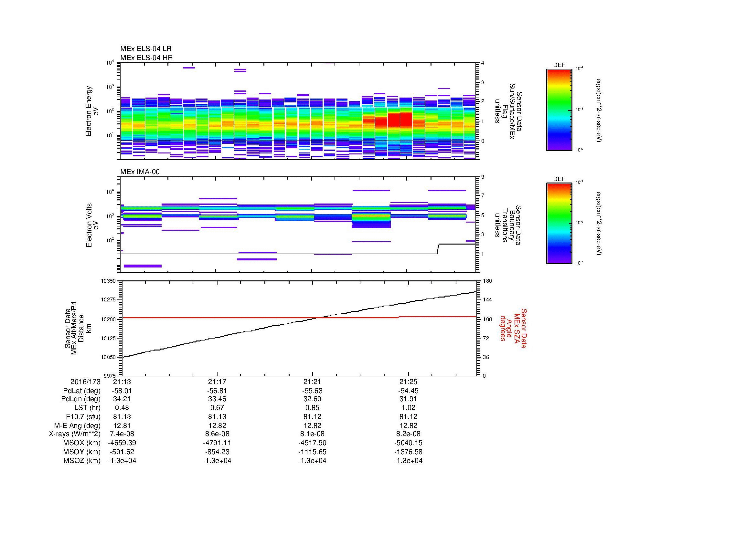
Task: Click the PdLat value -54.45
Action: (x=408, y=391)
